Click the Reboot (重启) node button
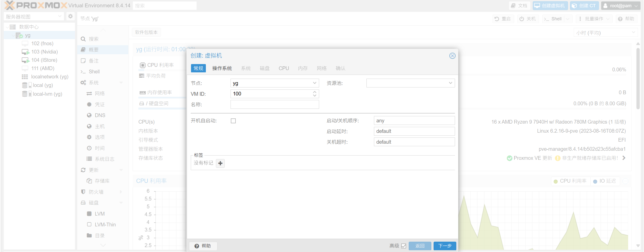The image size is (644, 252). coord(503,19)
